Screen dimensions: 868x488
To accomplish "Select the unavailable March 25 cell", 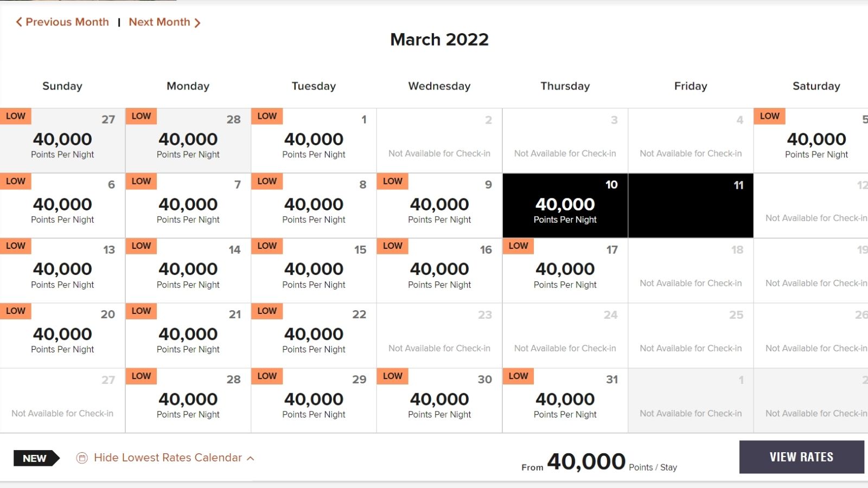I will click(690, 333).
